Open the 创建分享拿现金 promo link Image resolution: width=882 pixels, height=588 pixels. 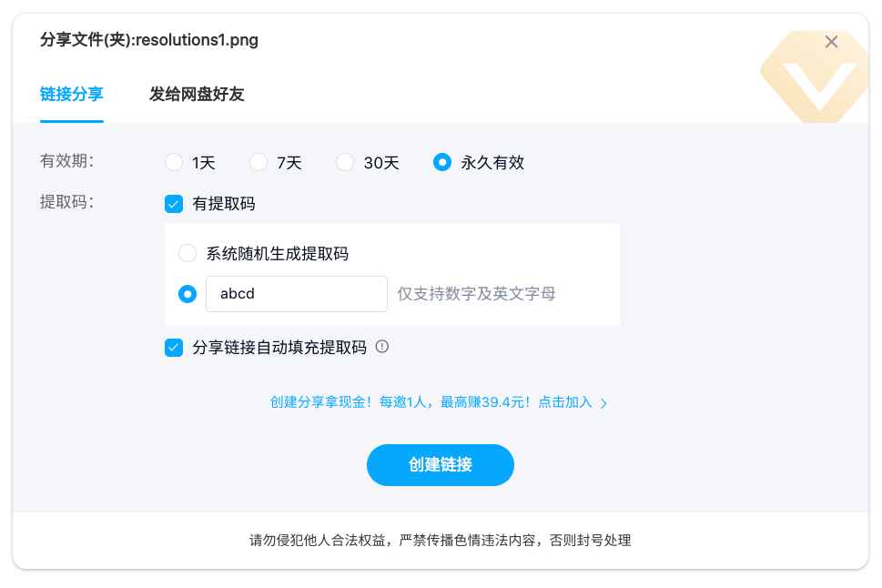pyautogui.click(x=431, y=401)
